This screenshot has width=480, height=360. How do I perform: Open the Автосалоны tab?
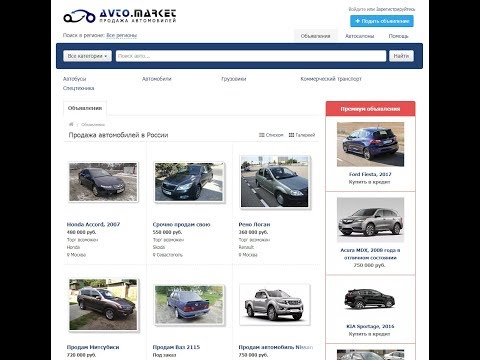pos(359,36)
